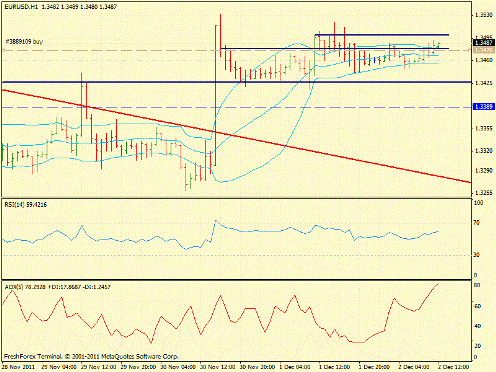496x372 pixels.
Task: Click the 1 Dec 12:00 time label
Action: tap(336, 367)
